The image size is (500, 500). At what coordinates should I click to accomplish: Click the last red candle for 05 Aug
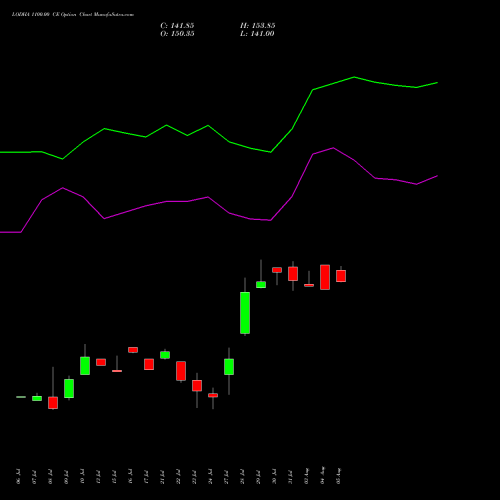[341, 276]
